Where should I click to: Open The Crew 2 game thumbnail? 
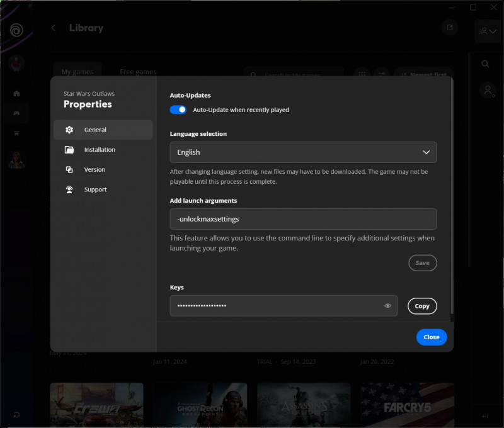pyautogui.click(x=97, y=405)
